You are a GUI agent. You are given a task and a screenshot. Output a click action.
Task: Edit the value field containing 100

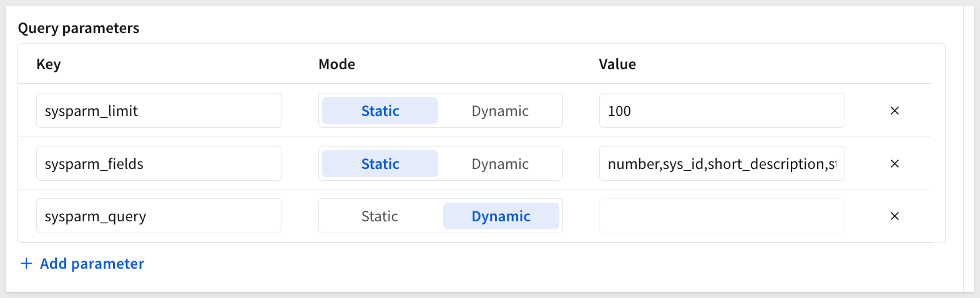tap(722, 110)
